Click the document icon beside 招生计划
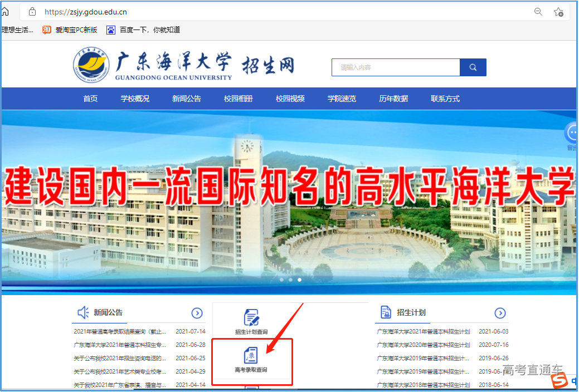This screenshot has height=392, width=579. pos(385,313)
